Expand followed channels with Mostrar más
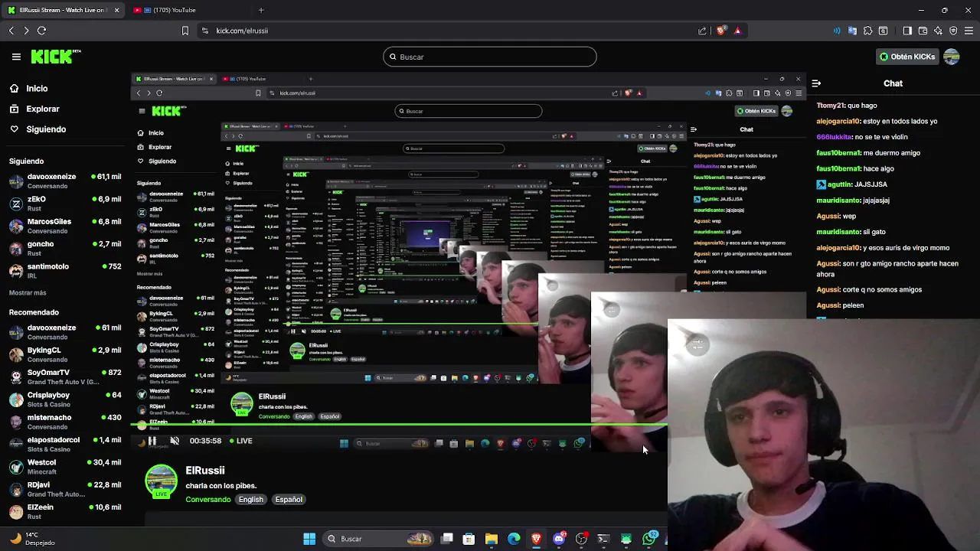The height and width of the screenshot is (551, 980). click(x=28, y=292)
